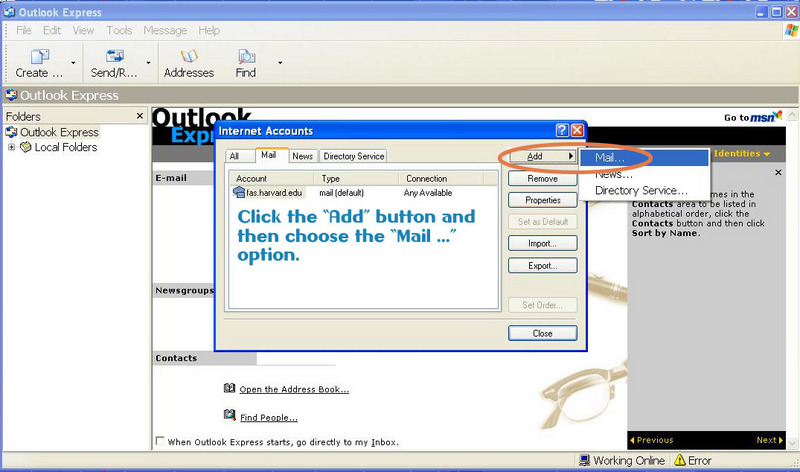Click the Create Mail toolbar icon

[x=39, y=57]
